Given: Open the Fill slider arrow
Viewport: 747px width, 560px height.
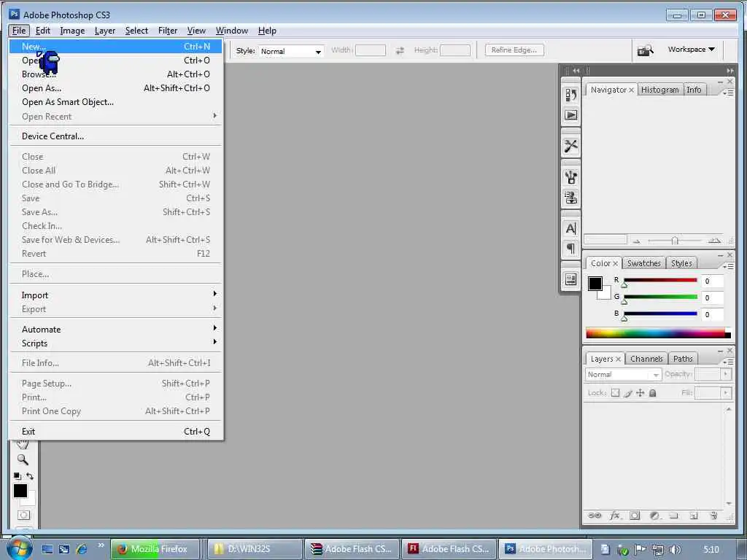Looking at the screenshot, I should click(726, 393).
